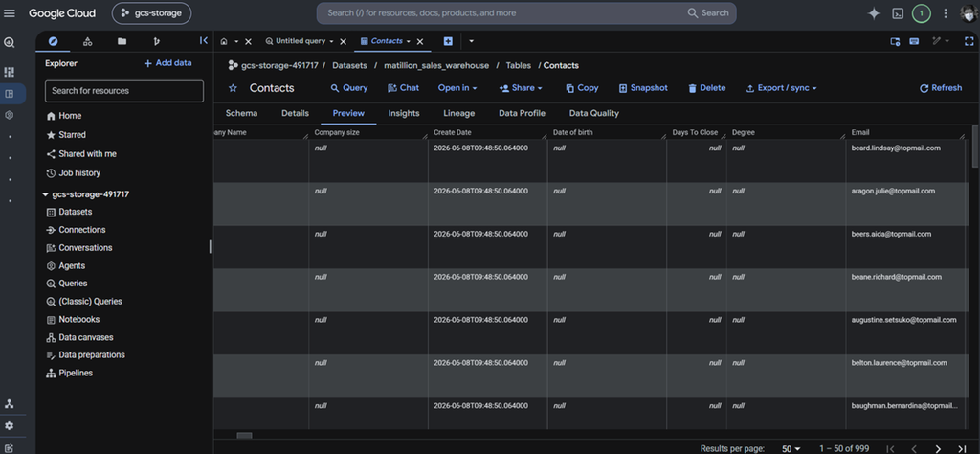Open notifications badge showing 1
Image resolution: width=980 pixels, height=454 pixels.
(x=921, y=13)
